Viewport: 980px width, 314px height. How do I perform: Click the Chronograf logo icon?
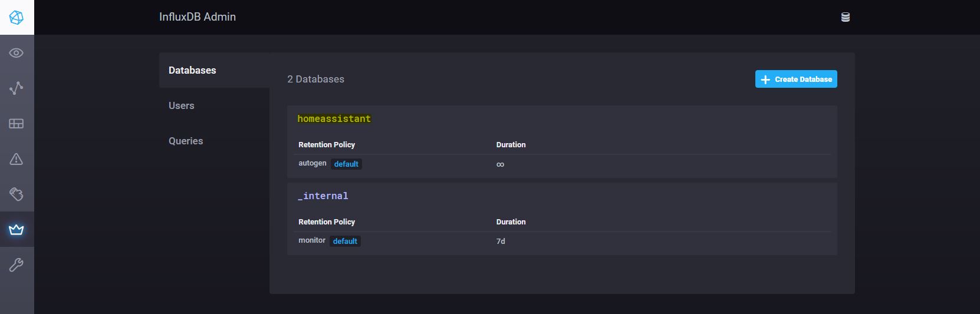[x=17, y=18]
